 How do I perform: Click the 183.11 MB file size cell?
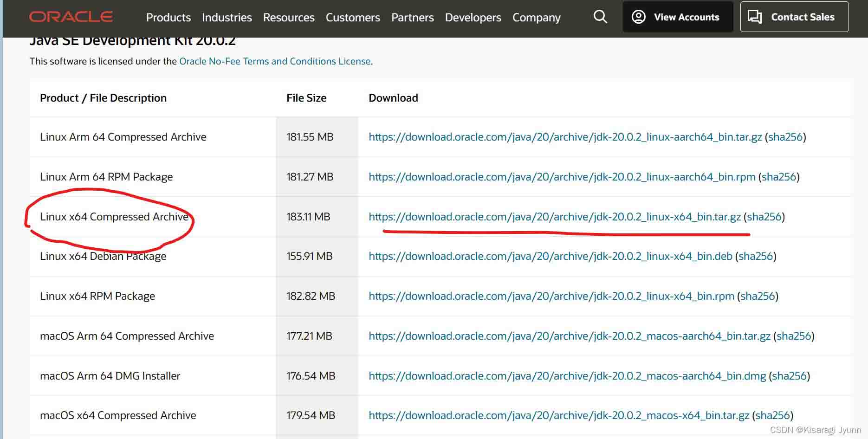[317, 217]
